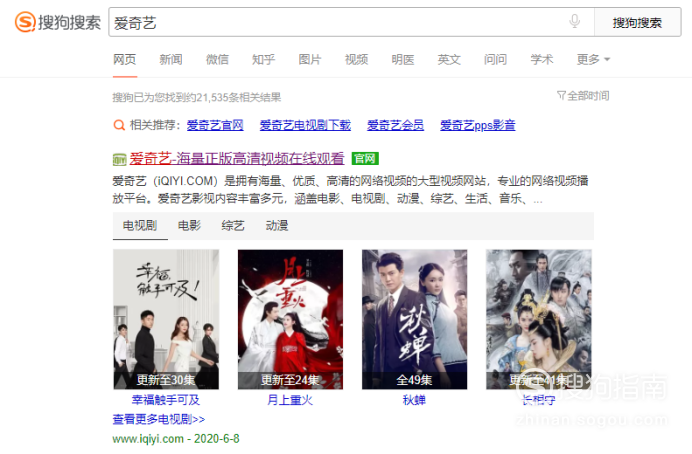Viewport: 692px width, 454px height.
Task: Click the Sogou logo icon
Action: [25, 22]
